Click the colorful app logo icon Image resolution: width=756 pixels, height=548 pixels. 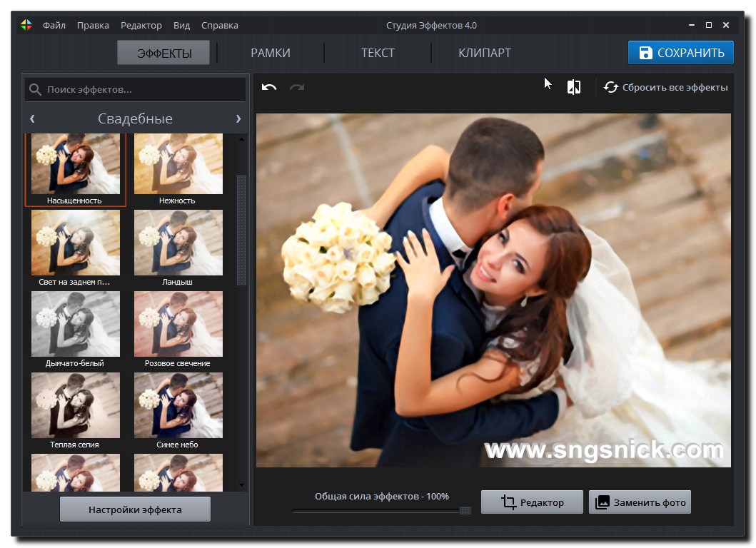[x=26, y=25]
